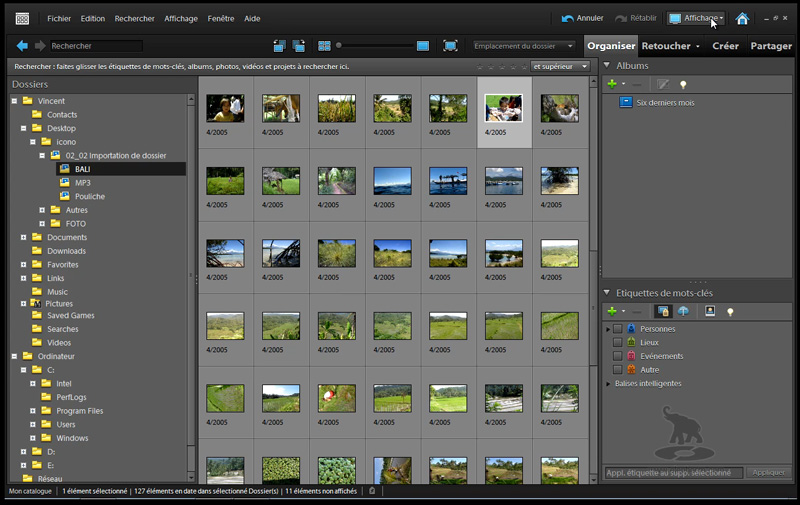Click the first star rating filter
The width and height of the screenshot is (800, 505).
tap(480, 67)
